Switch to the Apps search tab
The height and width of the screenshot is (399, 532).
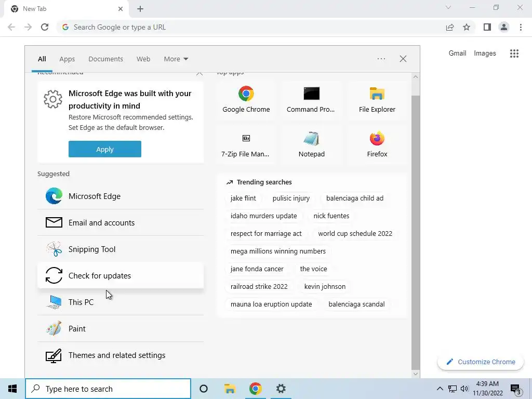[67, 59]
